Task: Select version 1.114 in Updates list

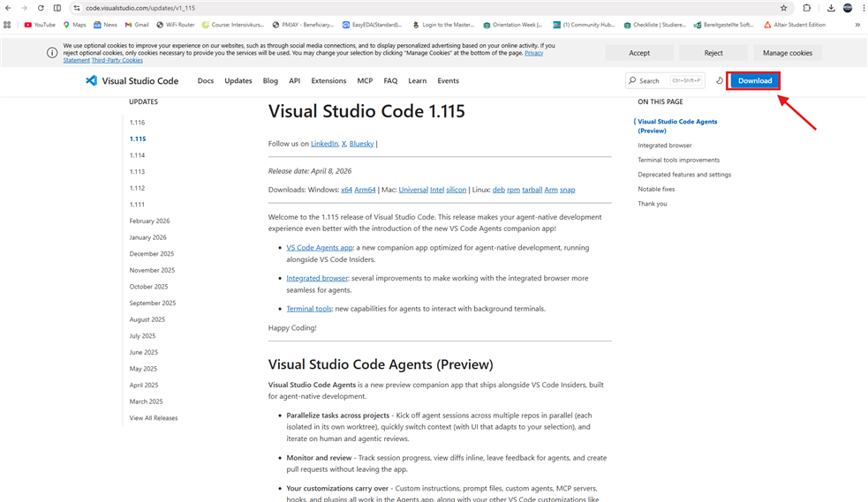Action: pos(137,155)
